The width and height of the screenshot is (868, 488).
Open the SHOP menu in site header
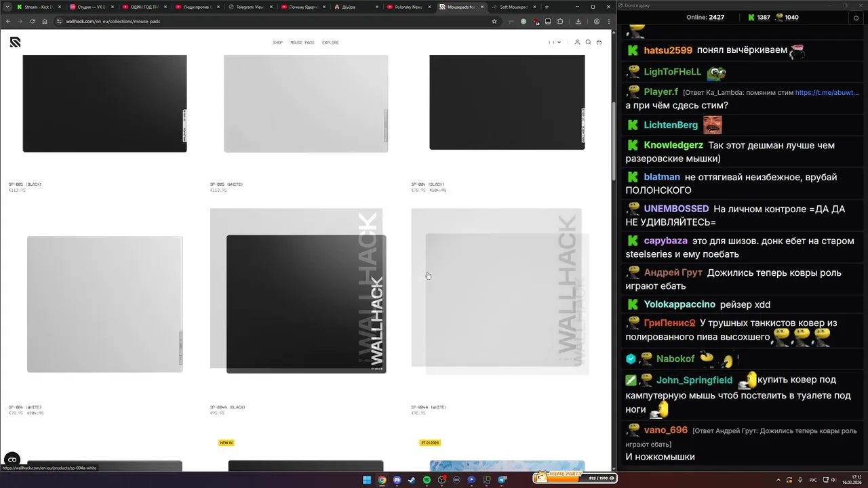[x=278, y=43]
